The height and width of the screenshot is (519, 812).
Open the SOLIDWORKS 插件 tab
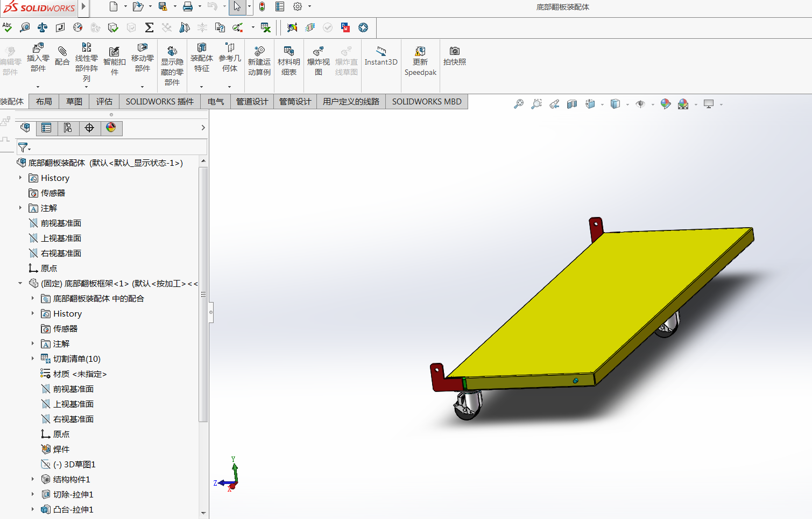pyautogui.click(x=160, y=101)
